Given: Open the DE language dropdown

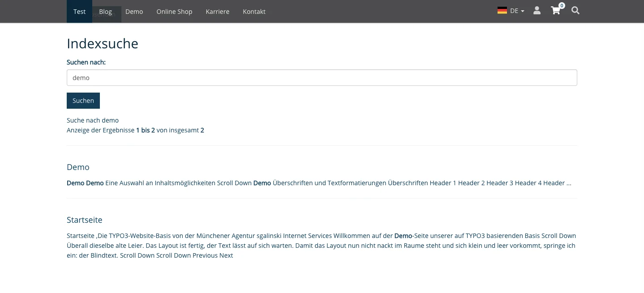Looking at the screenshot, I should point(514,10).
